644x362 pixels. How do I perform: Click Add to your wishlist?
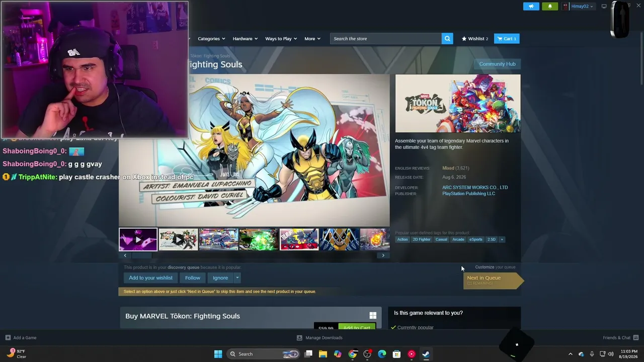(x=150, y=278)
